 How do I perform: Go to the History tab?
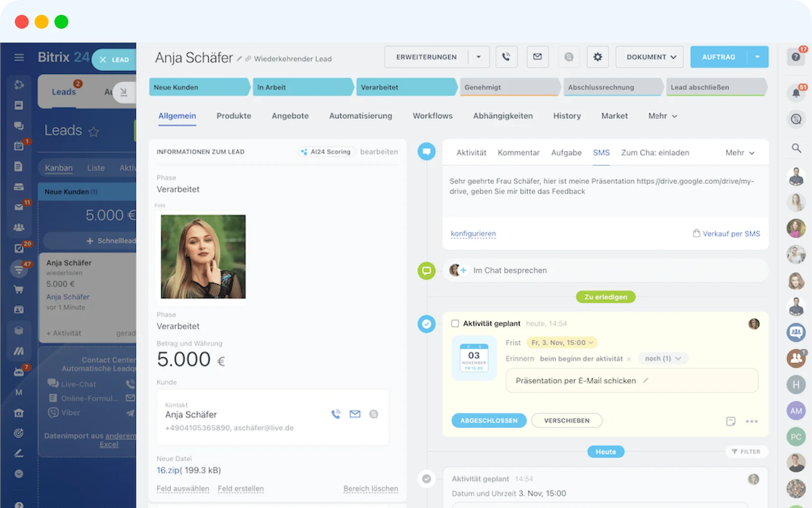pos(567,116)
